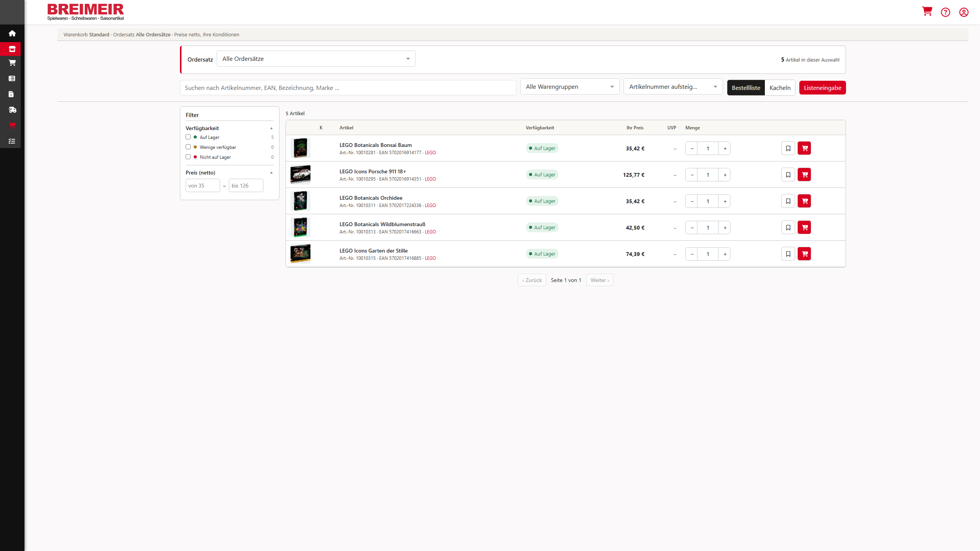Add LEGO Icons Garten der Stille to cart
The image size is (980, 551).
tap(804, 254)
